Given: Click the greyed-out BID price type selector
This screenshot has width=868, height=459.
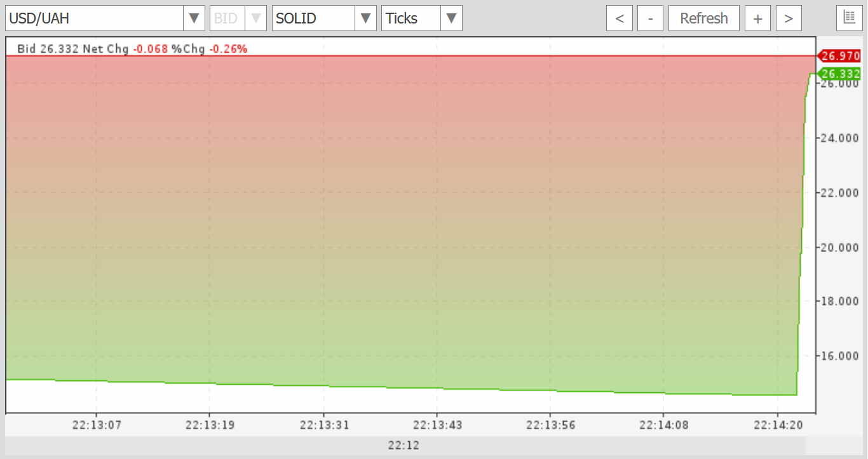Looking at the screenshot, I should click(x=238, y=18).
